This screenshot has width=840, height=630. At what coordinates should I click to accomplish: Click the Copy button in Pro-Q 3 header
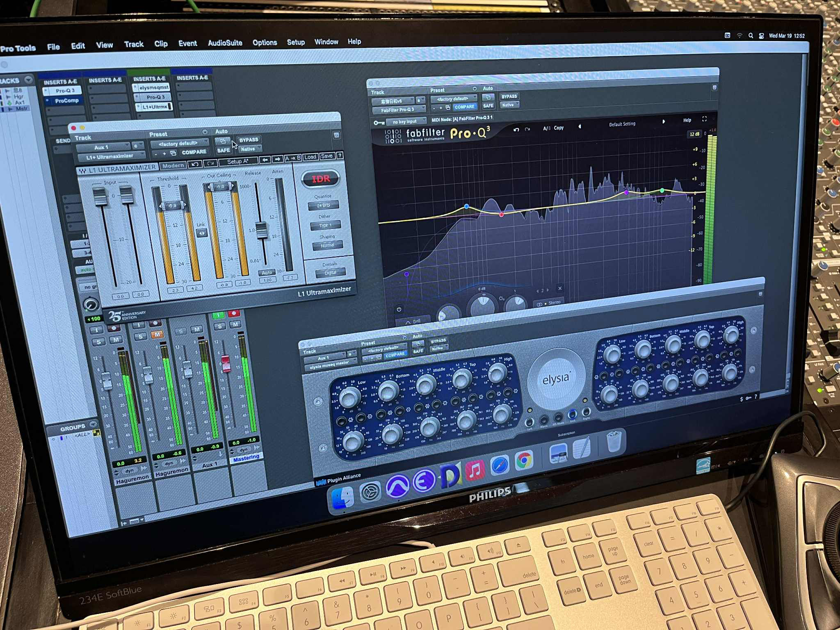coord(559,128)
